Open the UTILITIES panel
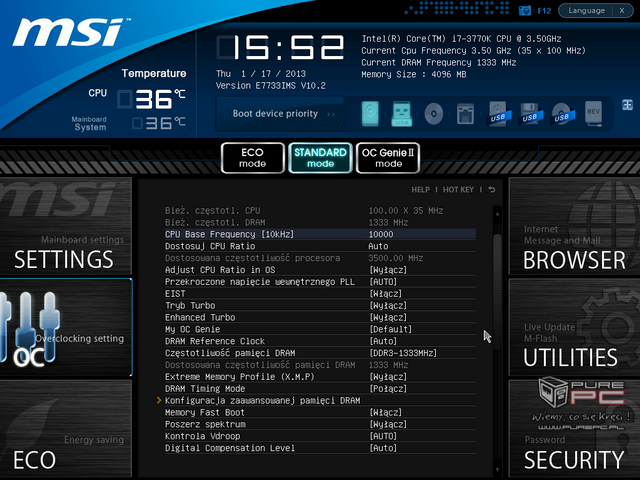Viewport: 640px width, 480px height. coord(574,327)
